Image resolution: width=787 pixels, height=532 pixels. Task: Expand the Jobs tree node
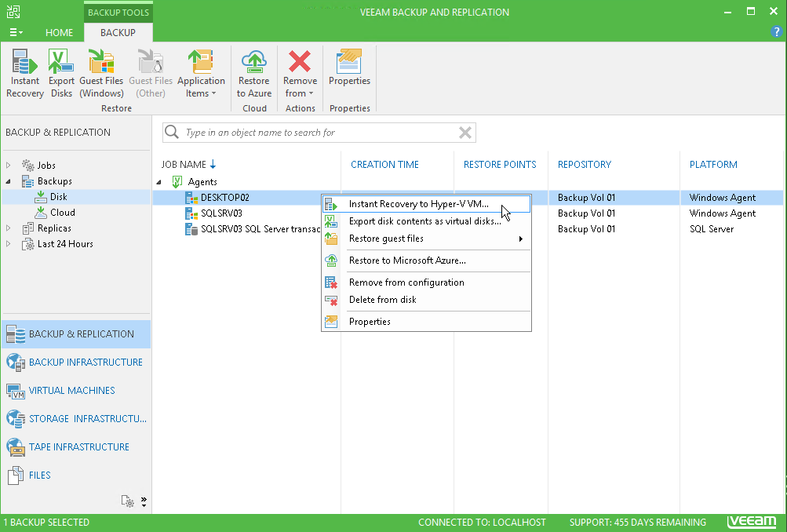tap(8, 165)
